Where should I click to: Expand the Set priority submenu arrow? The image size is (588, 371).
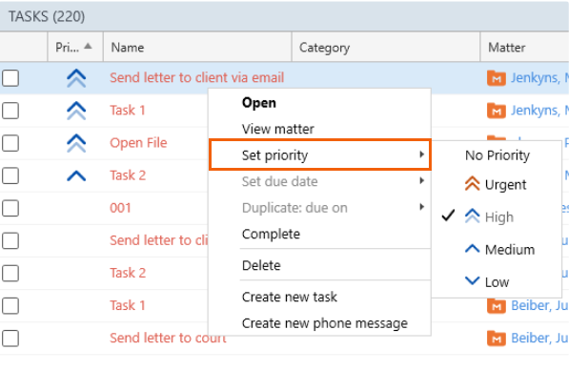(422, 155)
